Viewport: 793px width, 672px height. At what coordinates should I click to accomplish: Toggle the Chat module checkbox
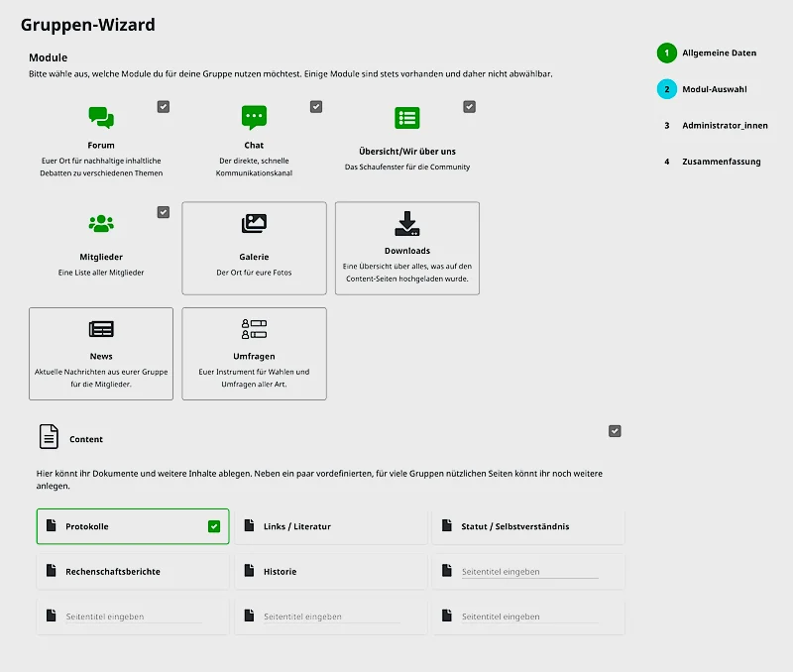coord(316,106)
